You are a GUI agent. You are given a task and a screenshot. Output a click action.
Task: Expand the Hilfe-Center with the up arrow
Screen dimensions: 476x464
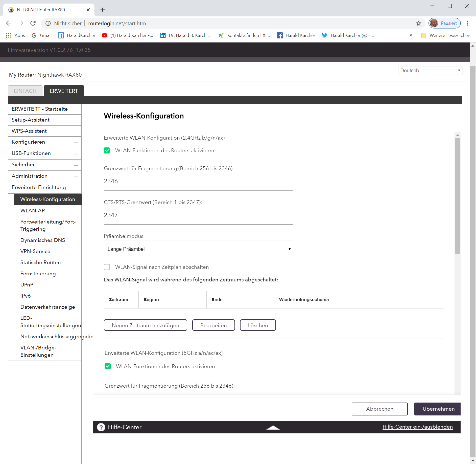click(x=273, y=428)
